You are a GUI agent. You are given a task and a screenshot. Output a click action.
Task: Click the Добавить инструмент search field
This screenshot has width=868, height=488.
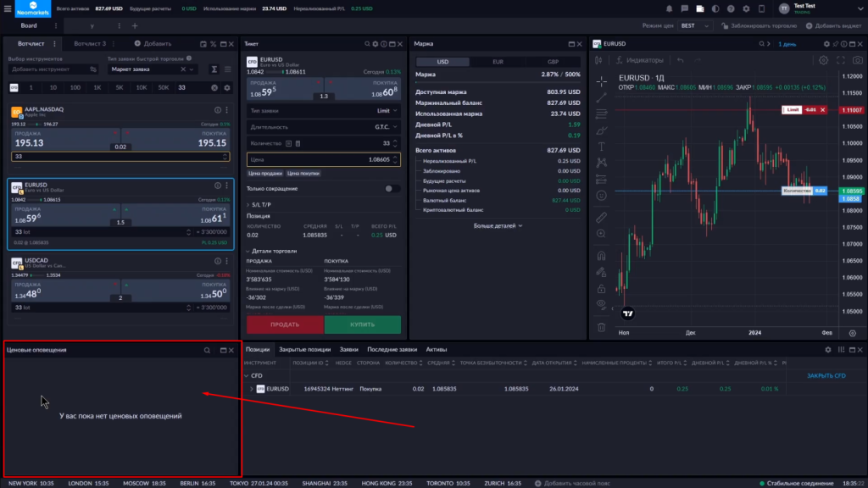tap(53, 69)
